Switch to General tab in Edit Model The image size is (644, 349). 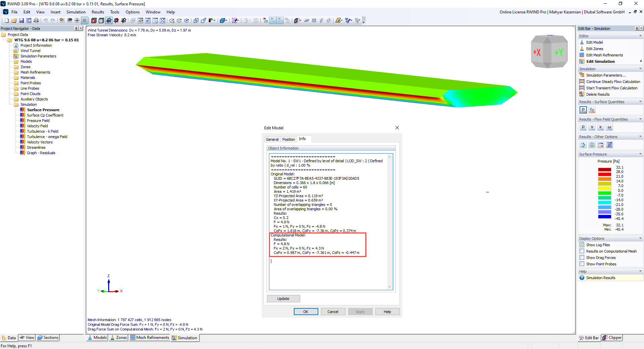[272, 139]
